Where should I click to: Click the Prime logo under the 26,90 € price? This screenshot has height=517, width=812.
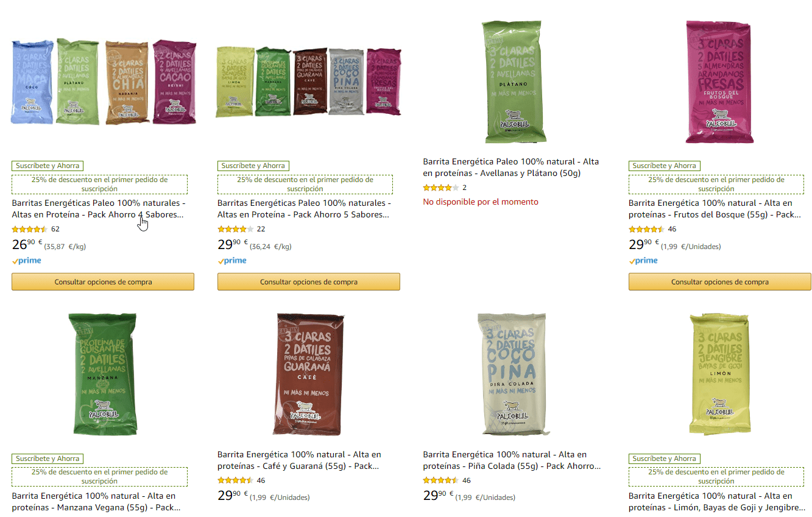[x=27, y=261]
